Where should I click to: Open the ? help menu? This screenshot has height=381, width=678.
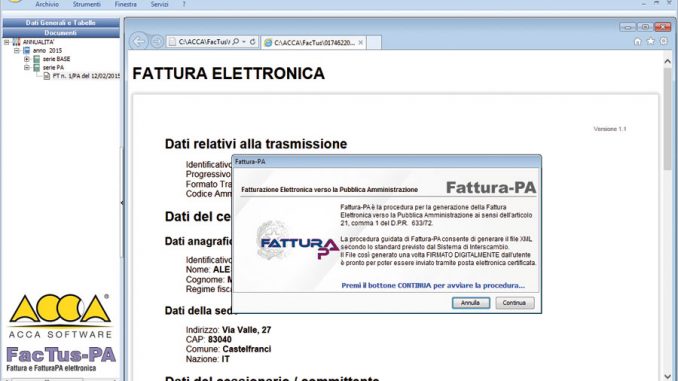coord(184,4)
